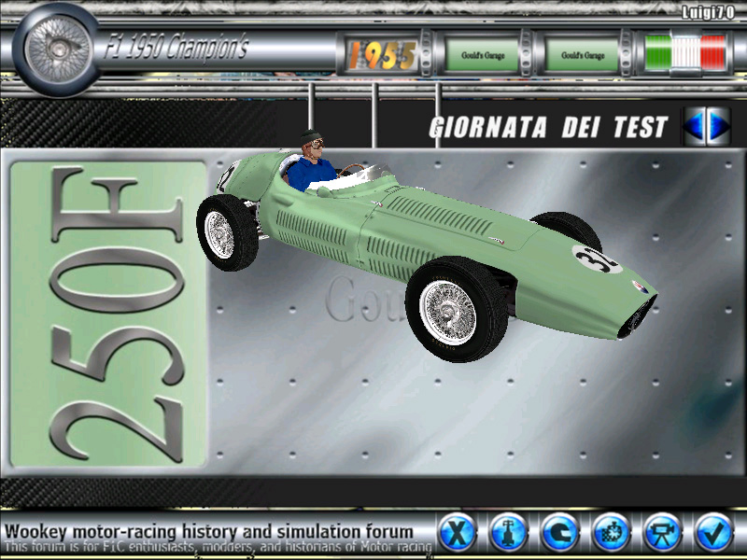This screenshot has width=747, height=560.
Task: Click the Luigi70 player name
Action: pyautogui.click(x=708, y=12)
